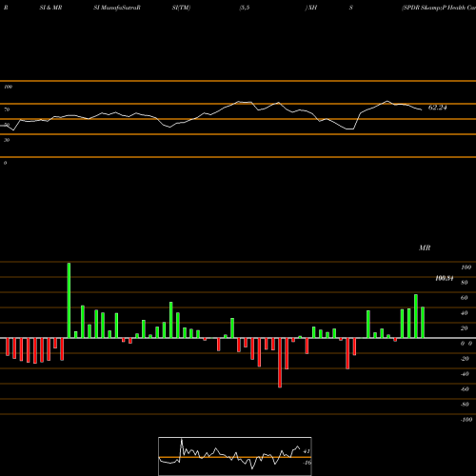The image size is (476, 476).
Task: Click the 41 value in mini chart
Action: (x=307, y=451)
